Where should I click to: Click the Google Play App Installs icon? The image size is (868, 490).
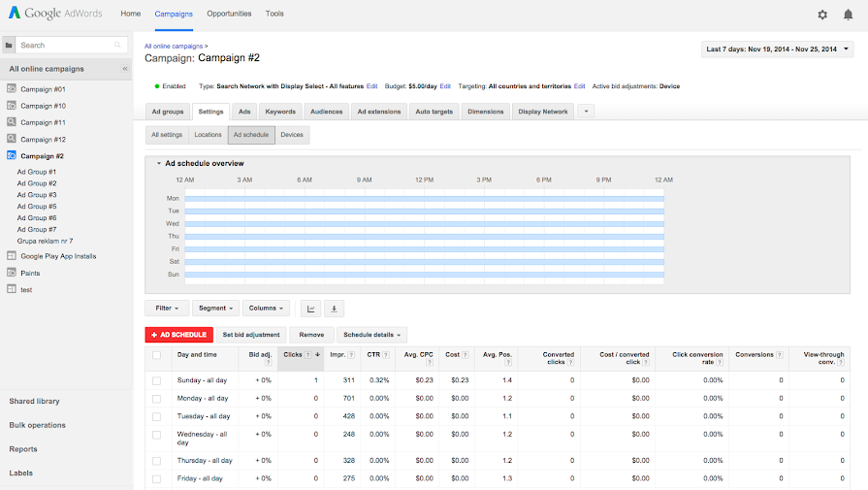[x=11, y=256]
